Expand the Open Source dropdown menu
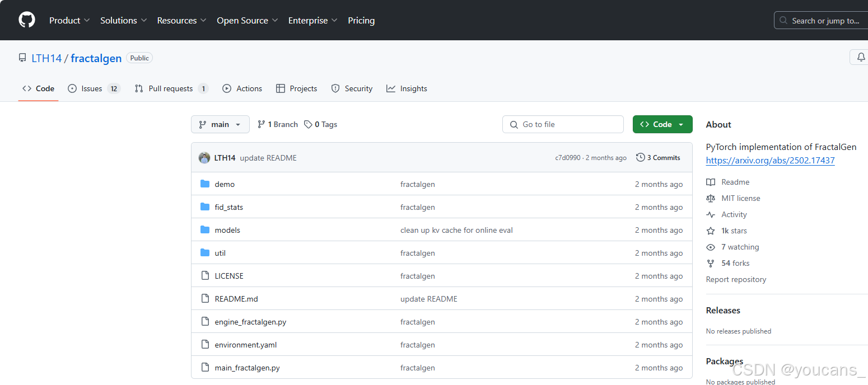 pyautogui.click(x=248, y=20)
